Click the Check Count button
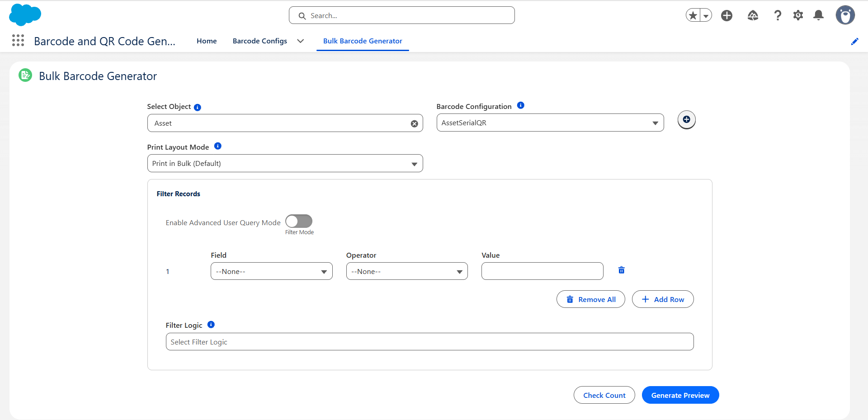Viewport: 868px width, 420px height. [x=604, y=395]
